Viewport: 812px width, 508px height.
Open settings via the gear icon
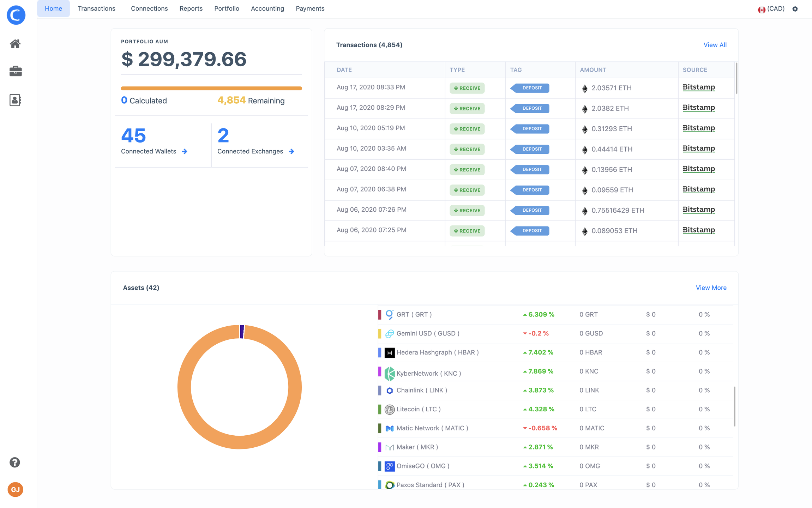(795, 8)
